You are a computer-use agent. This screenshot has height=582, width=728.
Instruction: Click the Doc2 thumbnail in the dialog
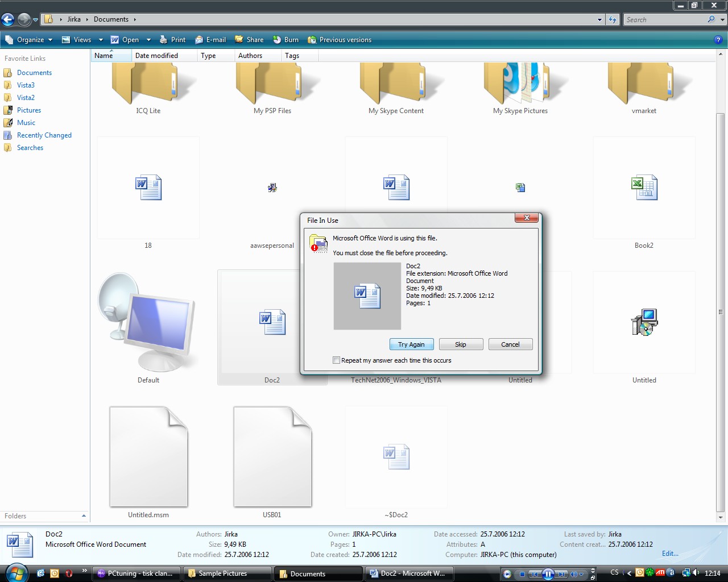coord(367,296)
